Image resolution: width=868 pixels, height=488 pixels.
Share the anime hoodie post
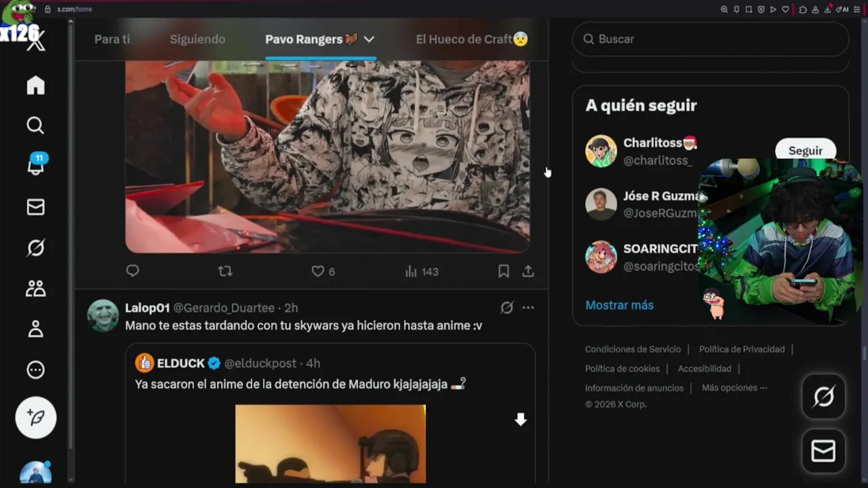coord(528,271)
